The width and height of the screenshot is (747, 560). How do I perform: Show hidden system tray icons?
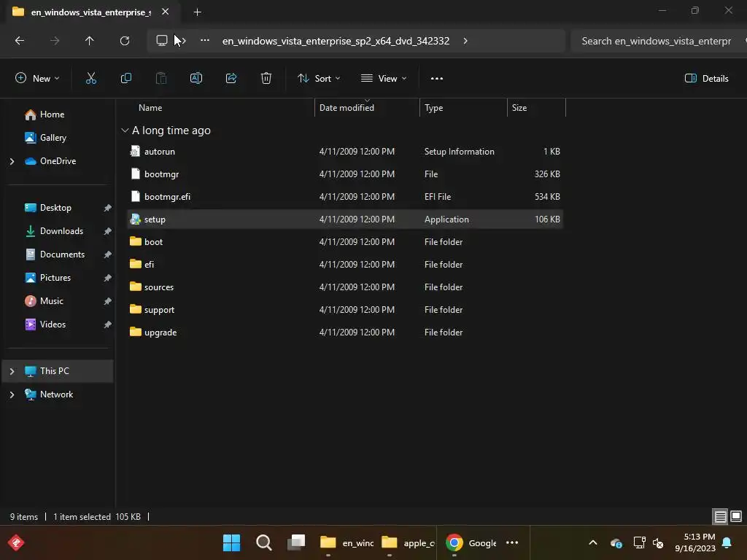(593, 542)
